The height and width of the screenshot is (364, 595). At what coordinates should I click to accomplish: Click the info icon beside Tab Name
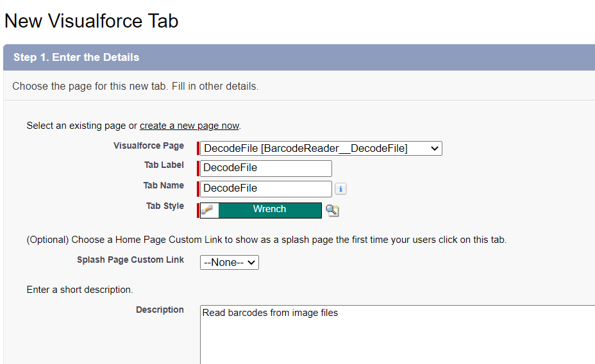341,189
